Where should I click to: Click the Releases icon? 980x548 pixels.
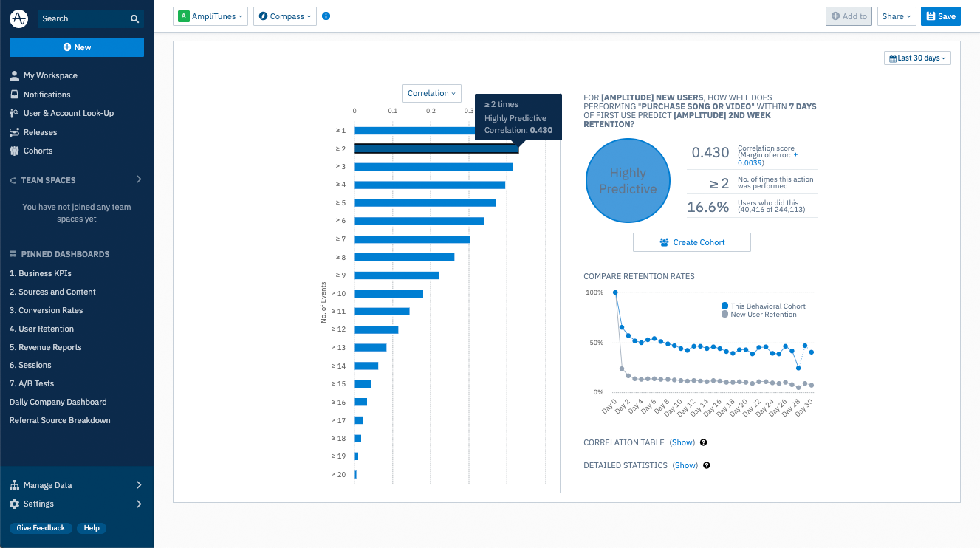click(14, 132)
